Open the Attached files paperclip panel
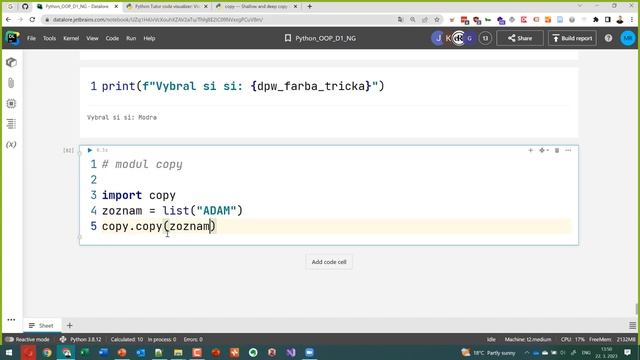 (x=11, y=83)
